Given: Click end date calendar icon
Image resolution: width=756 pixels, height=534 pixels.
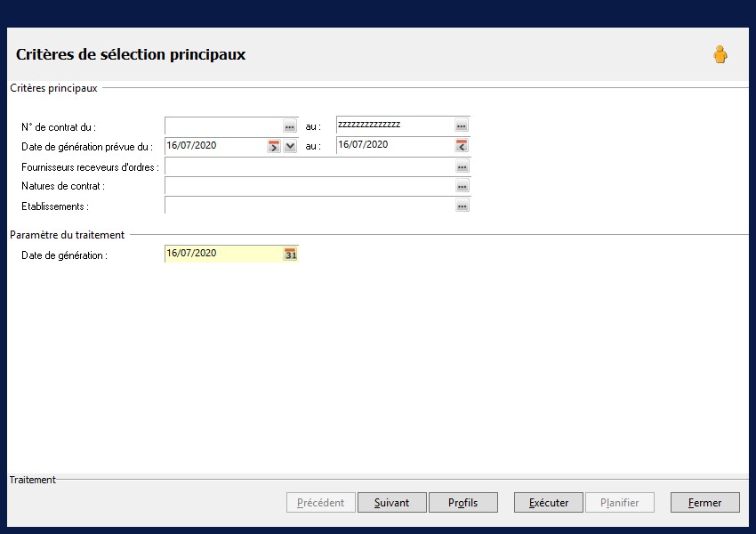Looking at the screenshot, I should click(462, 145).
